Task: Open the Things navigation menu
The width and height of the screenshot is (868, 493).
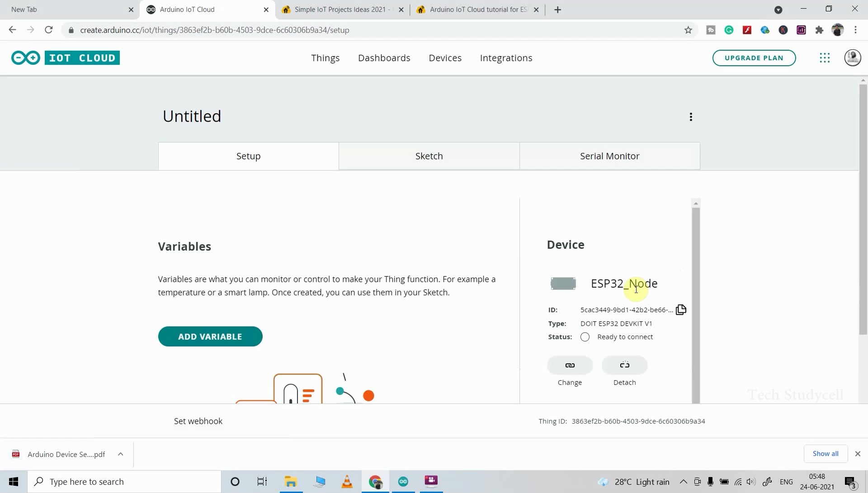Action: (x=325, y=58)
